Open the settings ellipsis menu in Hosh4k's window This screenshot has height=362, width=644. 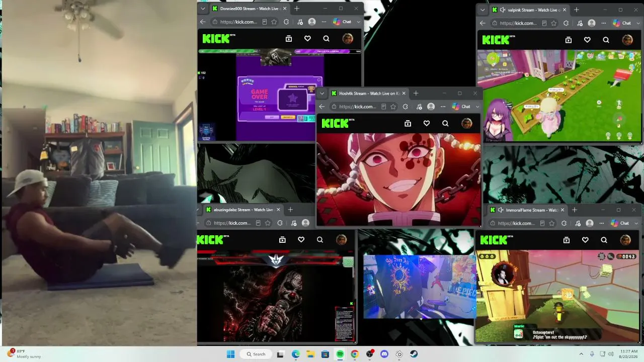pyautogui.click(x=443, y=107)
